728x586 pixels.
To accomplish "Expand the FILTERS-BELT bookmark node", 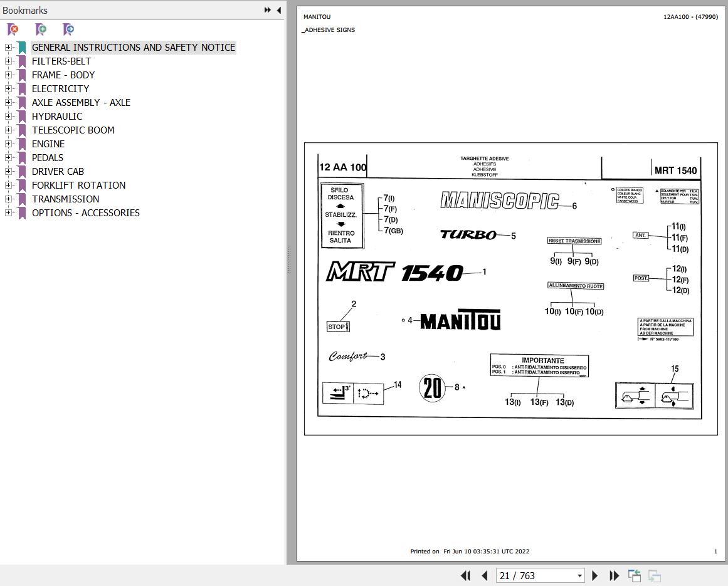I will pos(8,61).
